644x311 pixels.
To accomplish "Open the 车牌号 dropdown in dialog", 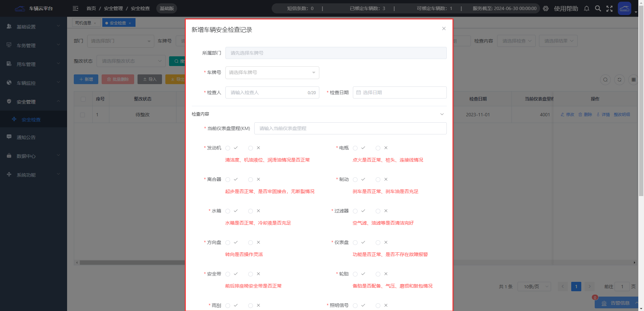I will tap(272, 73).
